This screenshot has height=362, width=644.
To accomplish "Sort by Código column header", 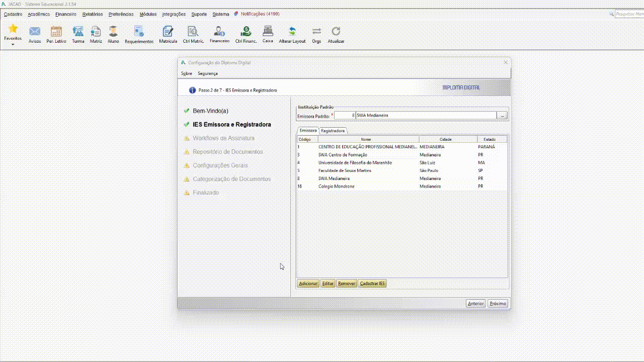I will [x=307, y=139].
